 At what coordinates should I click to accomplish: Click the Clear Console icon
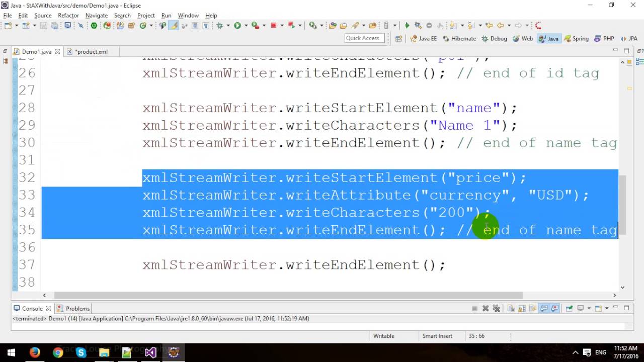[511, 308]
